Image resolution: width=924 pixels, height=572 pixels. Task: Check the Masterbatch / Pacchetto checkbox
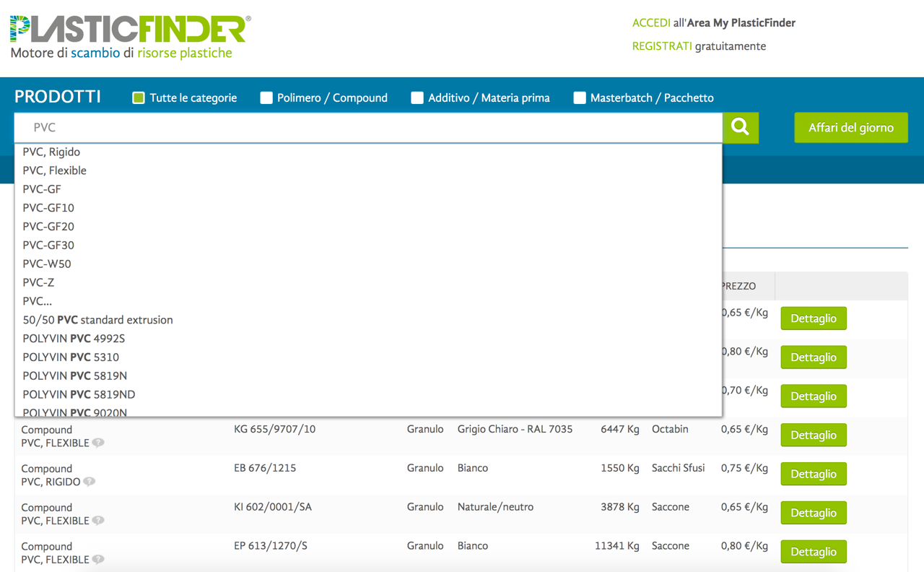(x=580, y=97)
